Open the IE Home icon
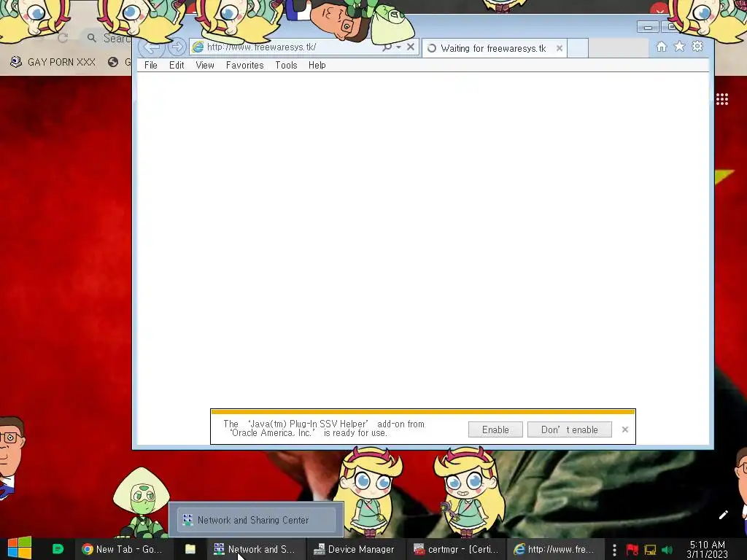Screen dimensions: 747x560 pyautogui.click(x=661, y=46)
